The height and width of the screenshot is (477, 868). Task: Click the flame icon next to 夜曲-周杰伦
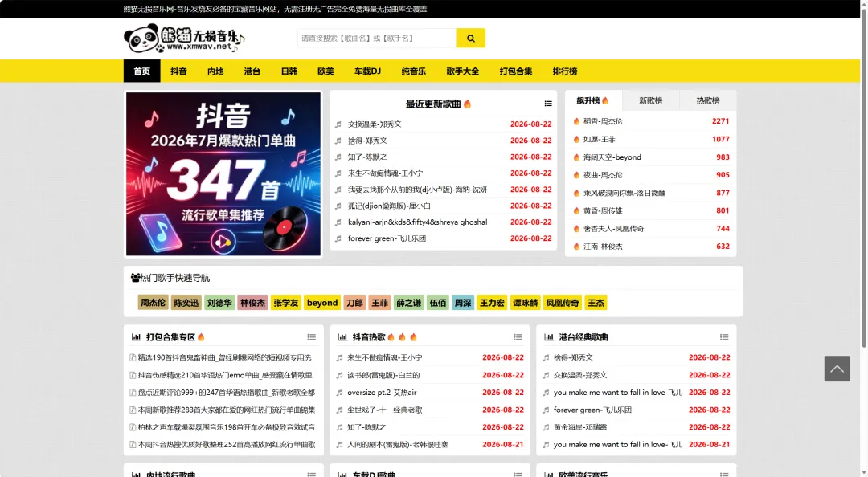(576, 175)
